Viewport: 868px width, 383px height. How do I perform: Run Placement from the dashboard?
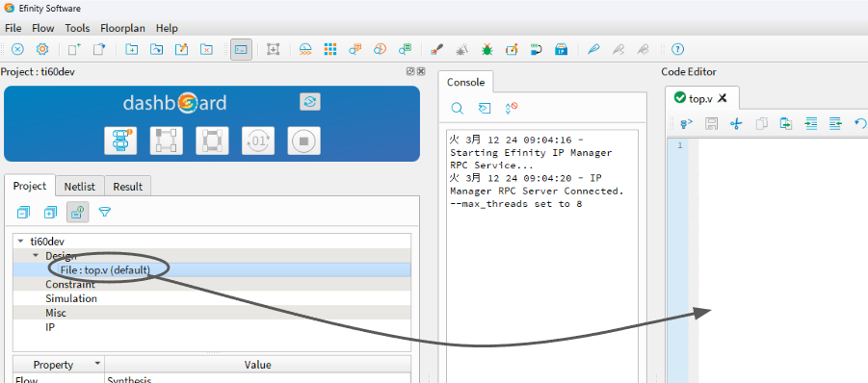click(x=167, y=140)
